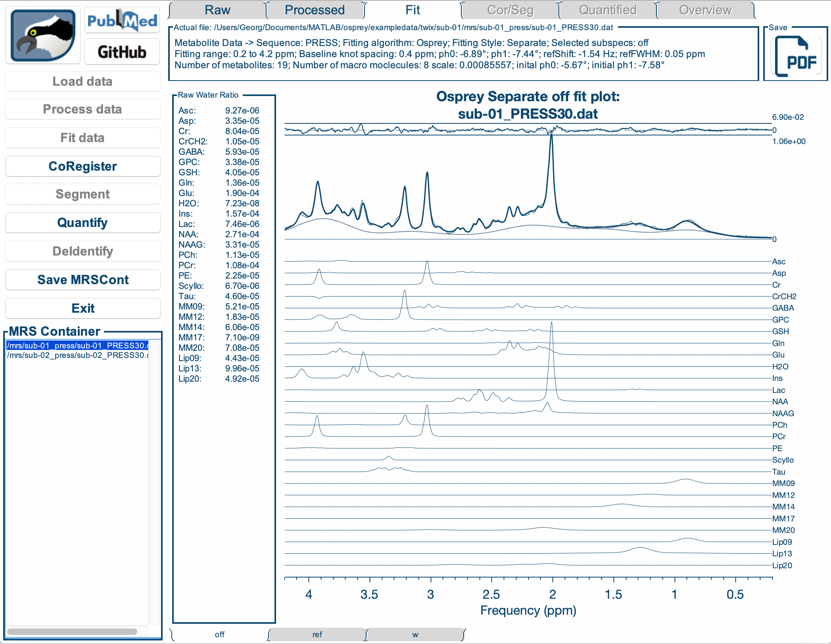Save the report using the PDF icon

click(796, 56)
